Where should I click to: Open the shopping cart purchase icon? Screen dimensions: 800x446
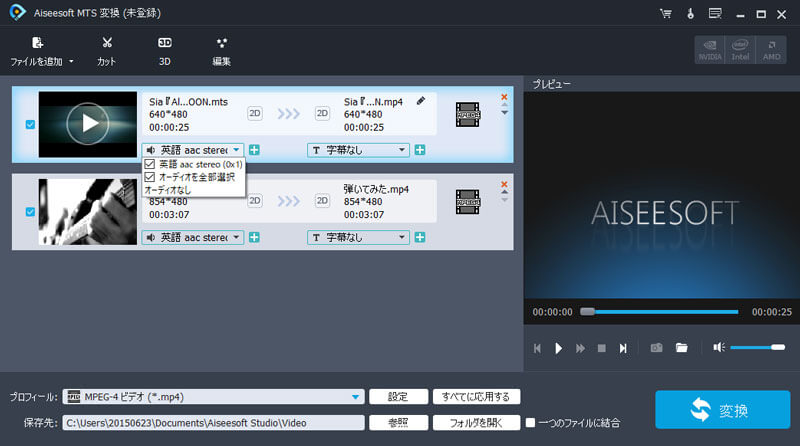pos(666,14)
